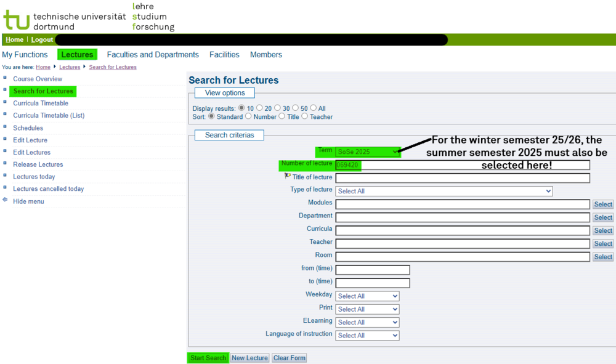This screenshot has width=616, height=364.
Task: Click the View options legend
Action: [x=225, y=93]
